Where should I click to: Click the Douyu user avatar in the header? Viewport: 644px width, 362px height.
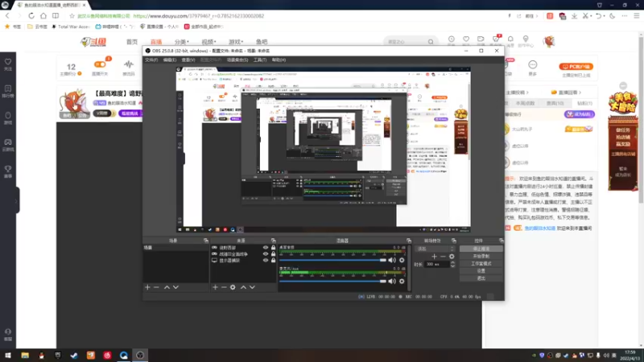(x=549, y=42)
